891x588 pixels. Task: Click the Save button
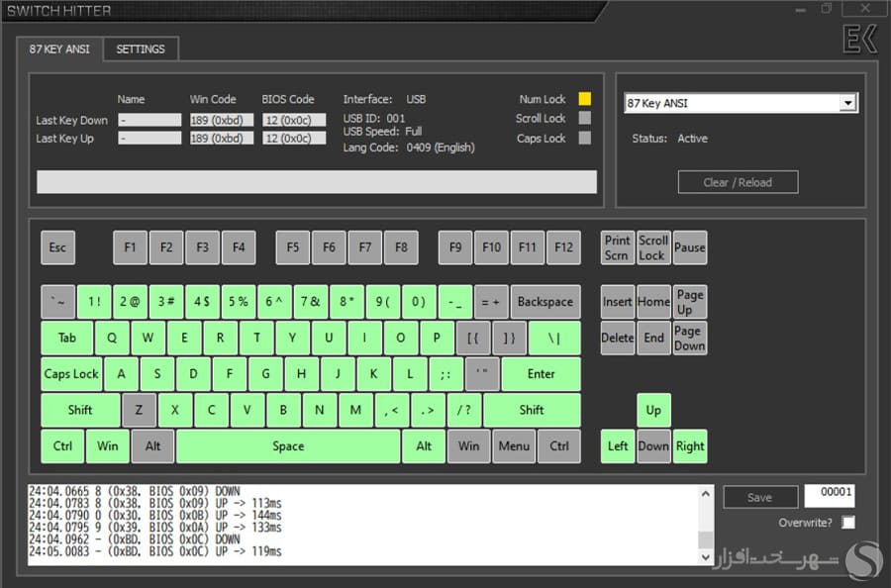coord(760,498)
